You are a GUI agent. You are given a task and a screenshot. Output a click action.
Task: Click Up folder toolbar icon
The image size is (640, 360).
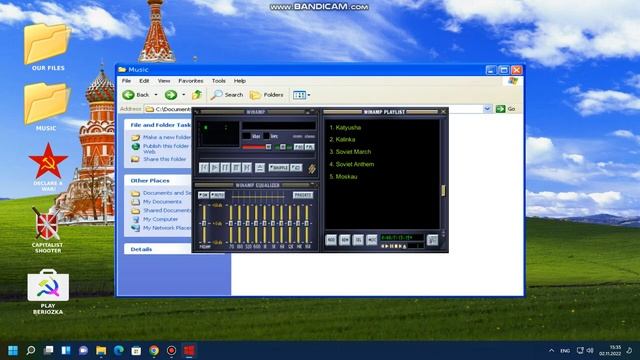[197, 95]
